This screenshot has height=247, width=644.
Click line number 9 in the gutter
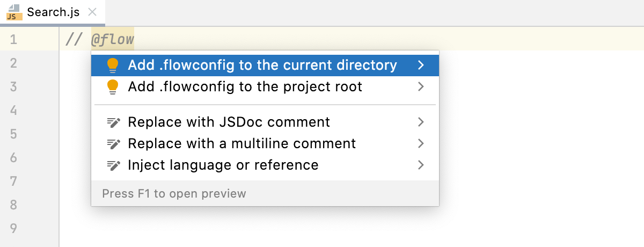coord(13,228)
